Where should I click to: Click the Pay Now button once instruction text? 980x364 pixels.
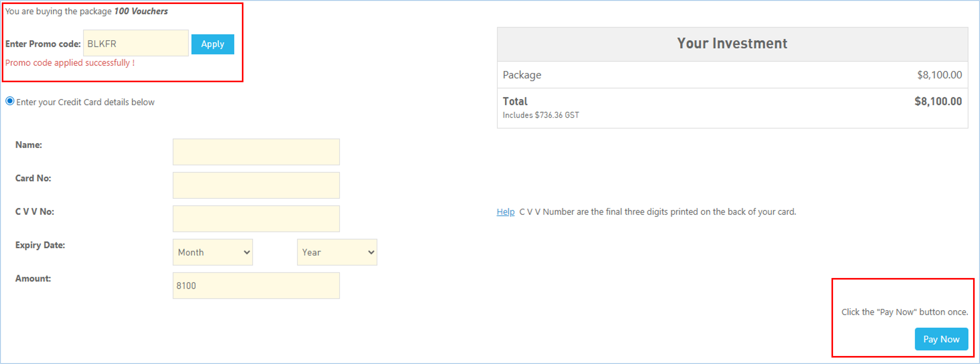point(904,312)
